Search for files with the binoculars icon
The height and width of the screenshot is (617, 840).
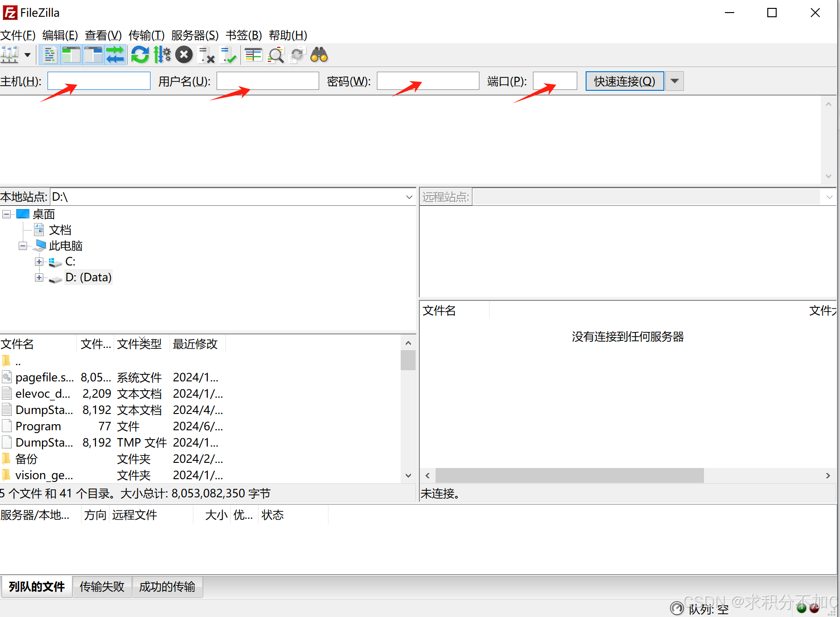pyautogui.click(x=319, y=55)
